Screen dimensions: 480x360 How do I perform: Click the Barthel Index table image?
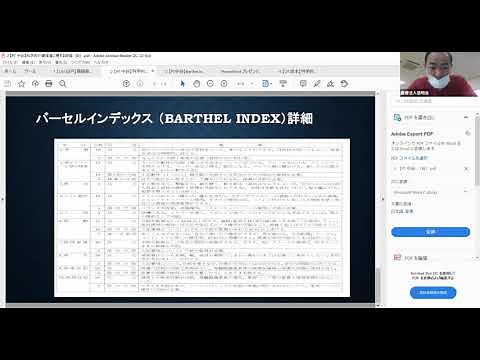[202, 217]
